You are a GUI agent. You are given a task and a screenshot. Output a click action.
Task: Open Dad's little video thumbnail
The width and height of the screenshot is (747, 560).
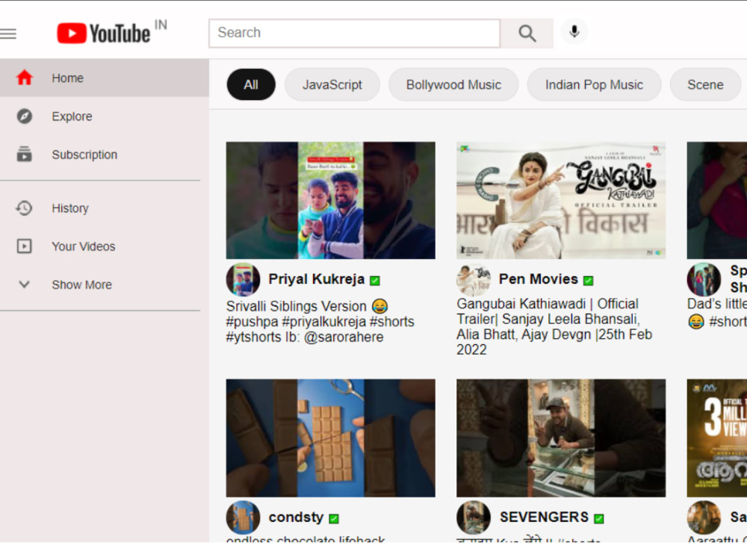[717, 200]
